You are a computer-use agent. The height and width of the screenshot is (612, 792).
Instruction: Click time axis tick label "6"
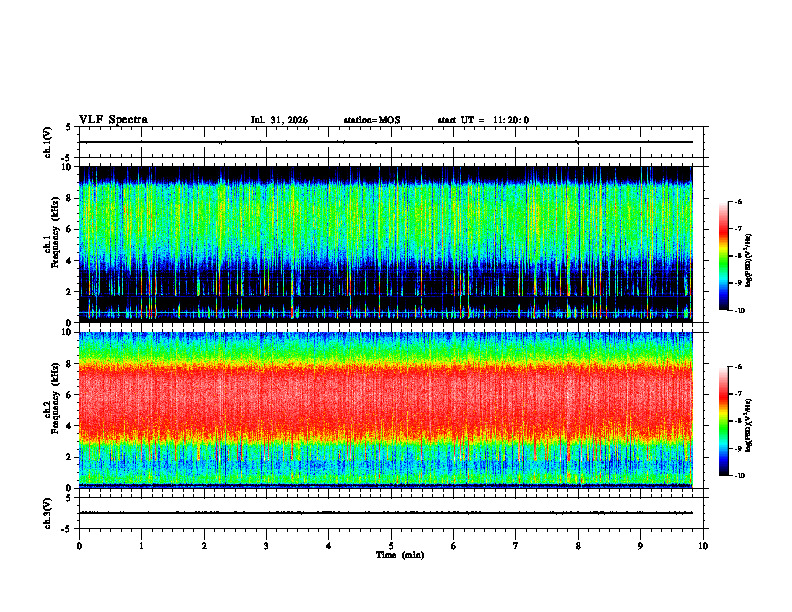coord(454,546)
